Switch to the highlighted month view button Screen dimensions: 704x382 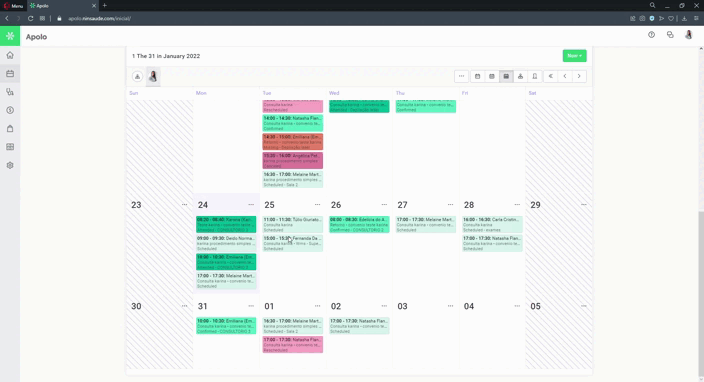pyautogui.click(x=506, y=76)
